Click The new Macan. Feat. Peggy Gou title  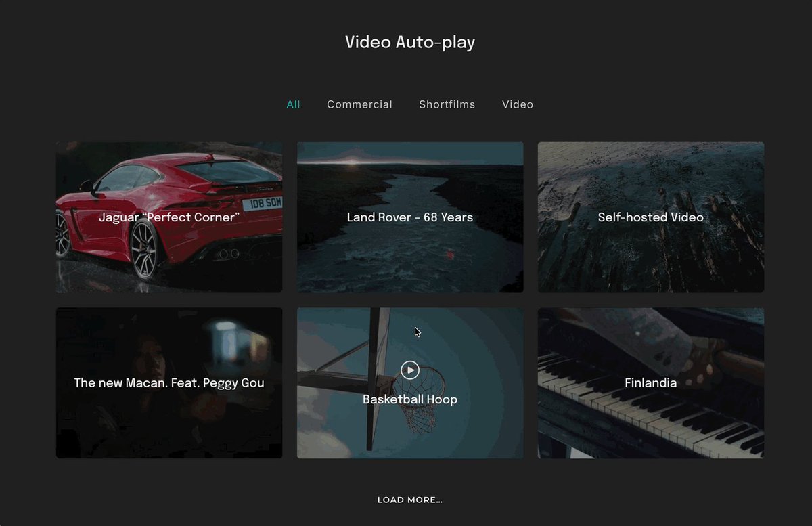(x=169, y=383)
